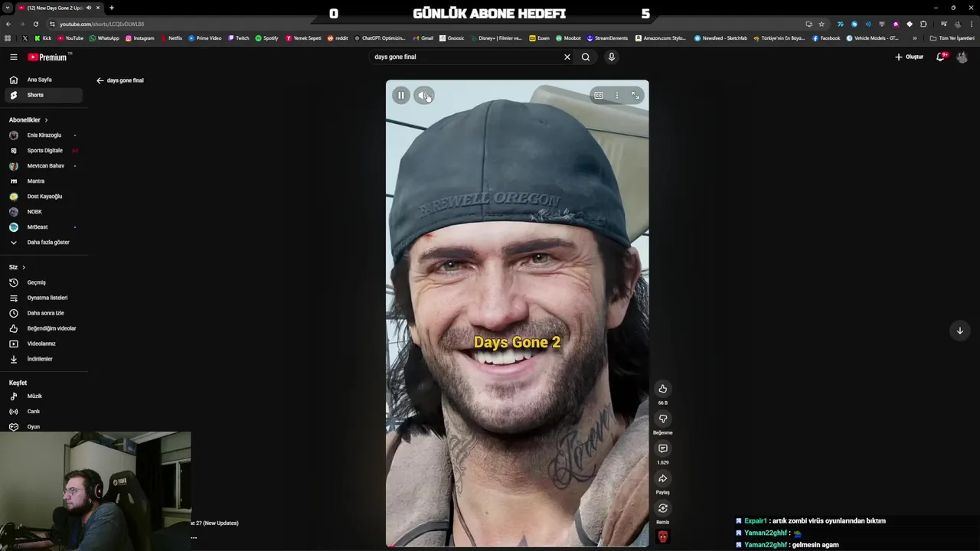Image resolution: width=980 pixels, height=551 pixels.
Task: Expand Daha fazla göster subscriptions list
Action: 42,243
